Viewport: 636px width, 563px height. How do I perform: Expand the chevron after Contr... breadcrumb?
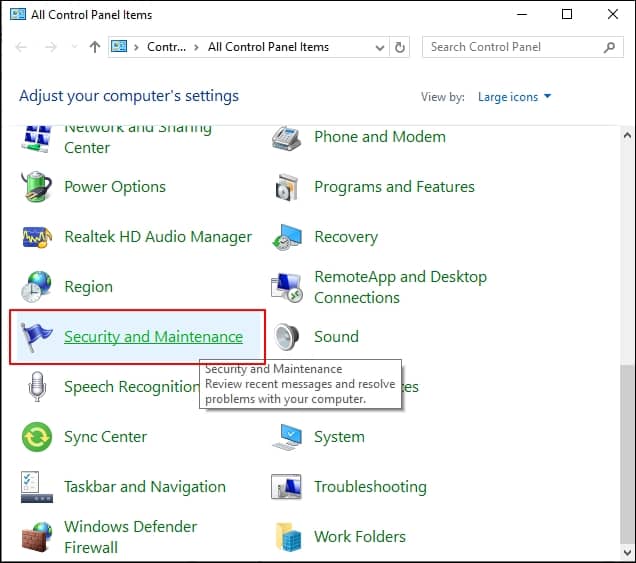[x=196, y=47]
